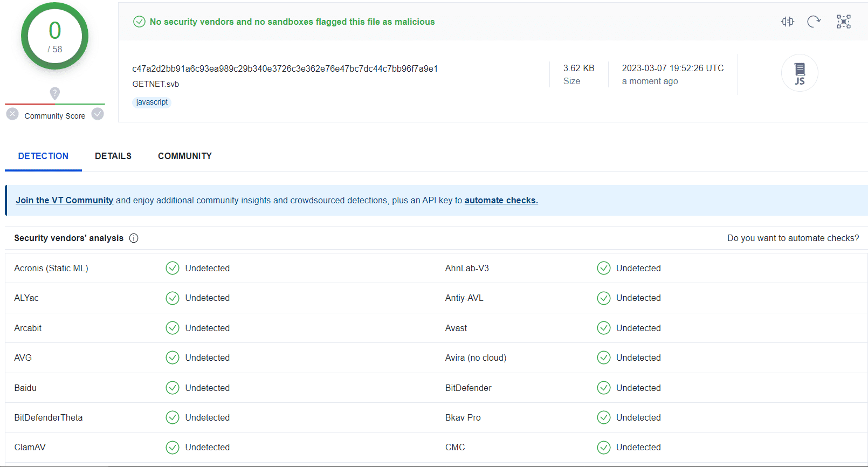Click the javascript tag chip
The width and height of the screenshot is (868, 467).
pyautogui.click(x=151, y=102)
